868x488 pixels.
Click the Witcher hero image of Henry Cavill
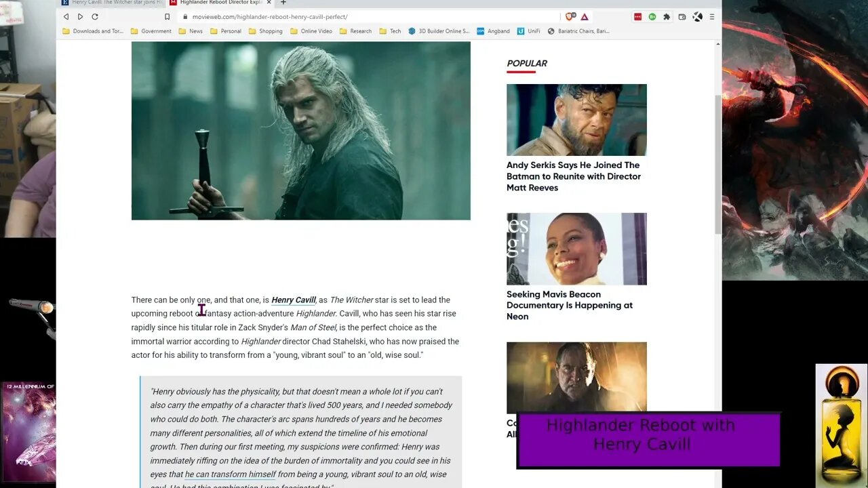coord(301,131)
